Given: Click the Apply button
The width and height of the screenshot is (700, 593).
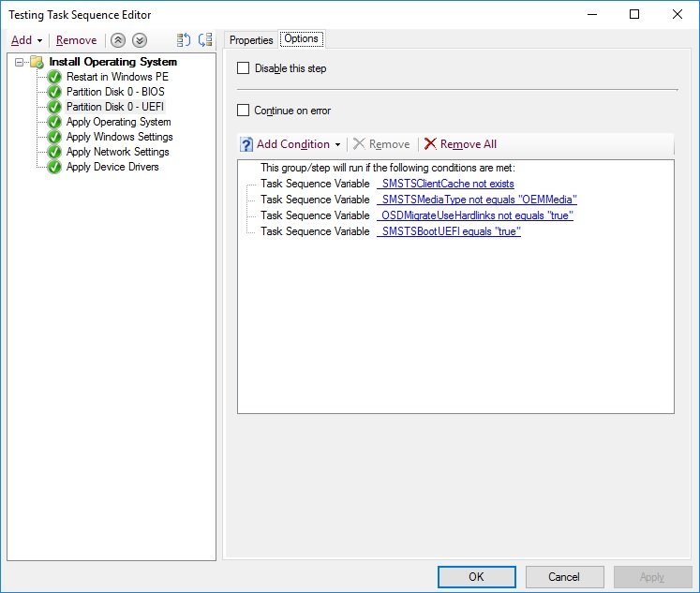Looking at the screenshot, I should coord(652,577).
